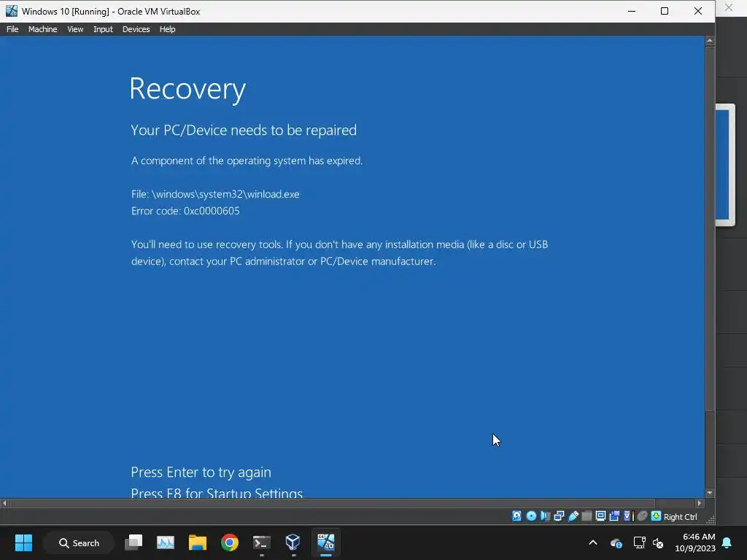Open the Terminal taskbar icon
Screen dimensions: 747x560
tap(262, 542)
